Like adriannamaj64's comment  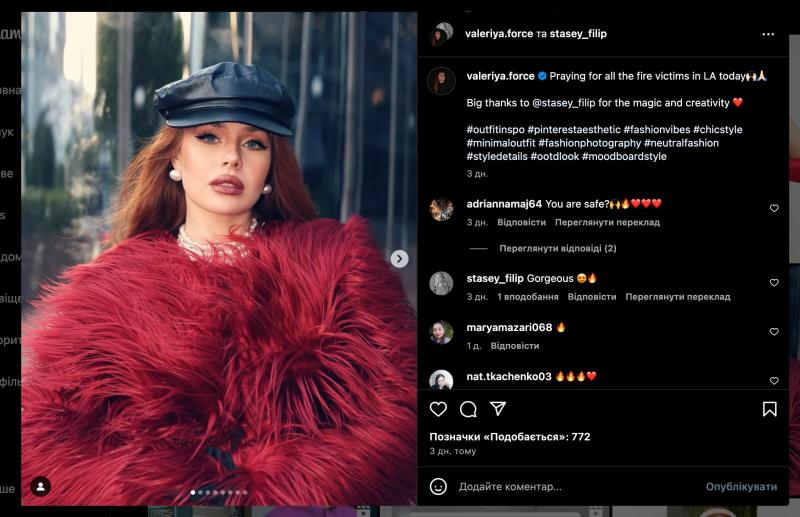point(774,208)
